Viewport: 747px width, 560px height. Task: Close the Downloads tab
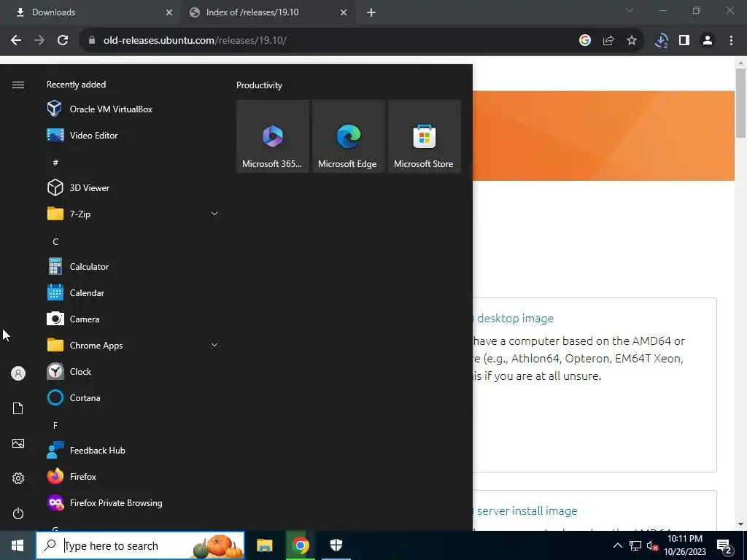169,12
